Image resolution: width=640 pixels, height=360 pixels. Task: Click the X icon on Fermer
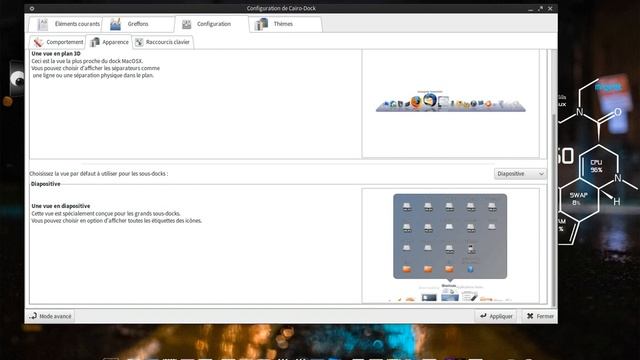coord(530,316)
